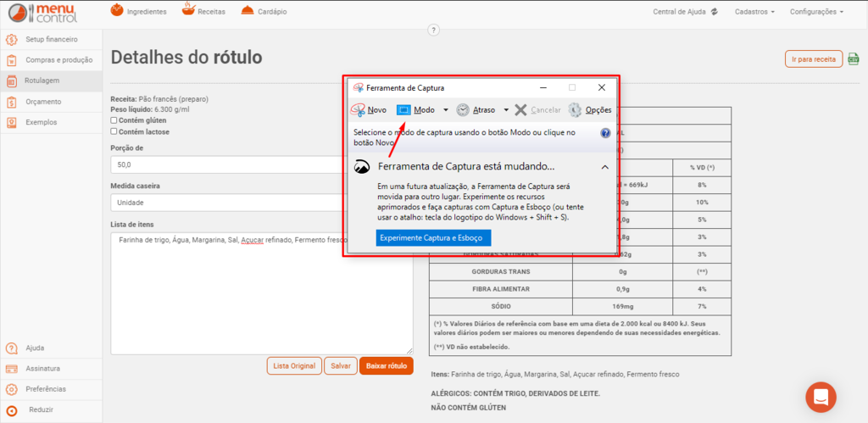868x423 pixels.
Task: Click Experimente Captura e Esboço button
Action: pyautogui.click(x=433, y=238)
